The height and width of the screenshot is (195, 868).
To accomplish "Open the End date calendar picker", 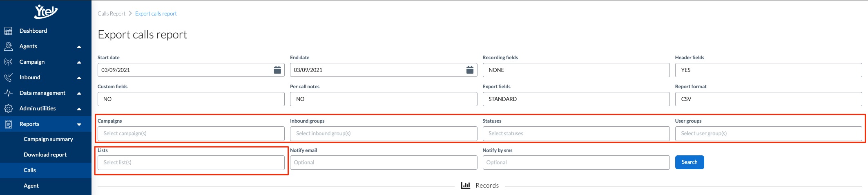I will 470,70.
